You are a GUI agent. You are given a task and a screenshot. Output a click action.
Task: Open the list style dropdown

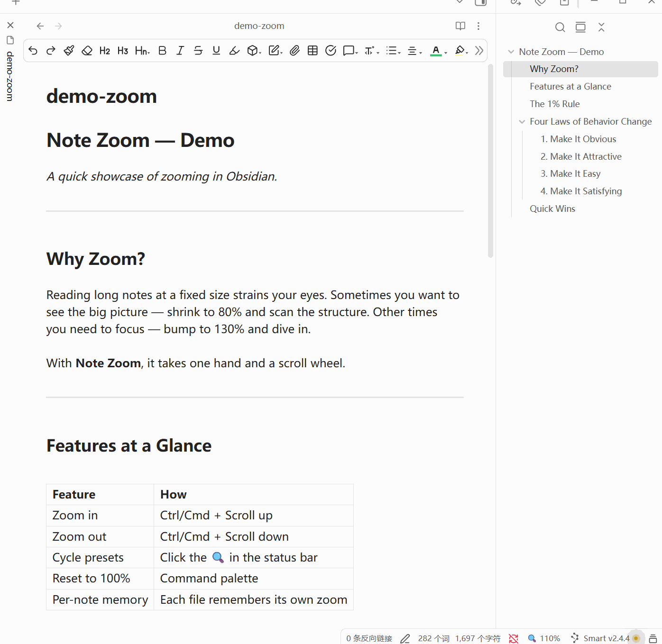pos(393,51)
